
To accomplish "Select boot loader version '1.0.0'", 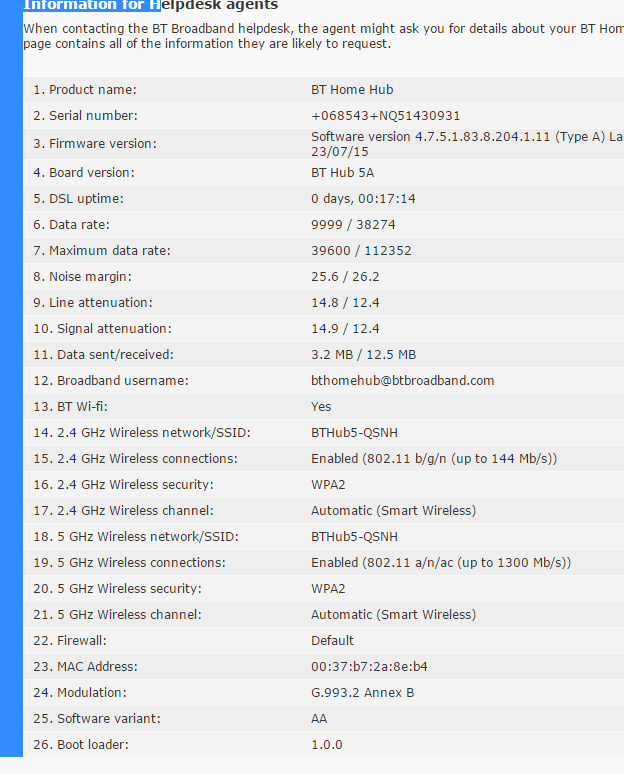I will 326,745.
